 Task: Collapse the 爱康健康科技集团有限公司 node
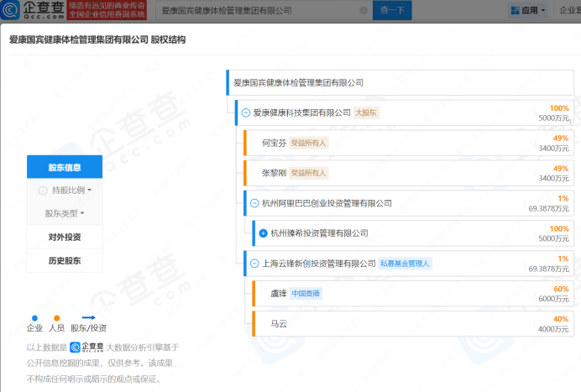pos(246,112)
